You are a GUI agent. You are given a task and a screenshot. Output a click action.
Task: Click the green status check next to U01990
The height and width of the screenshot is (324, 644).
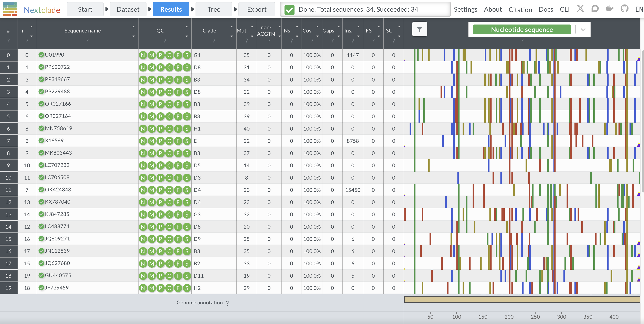coord(41,55)
